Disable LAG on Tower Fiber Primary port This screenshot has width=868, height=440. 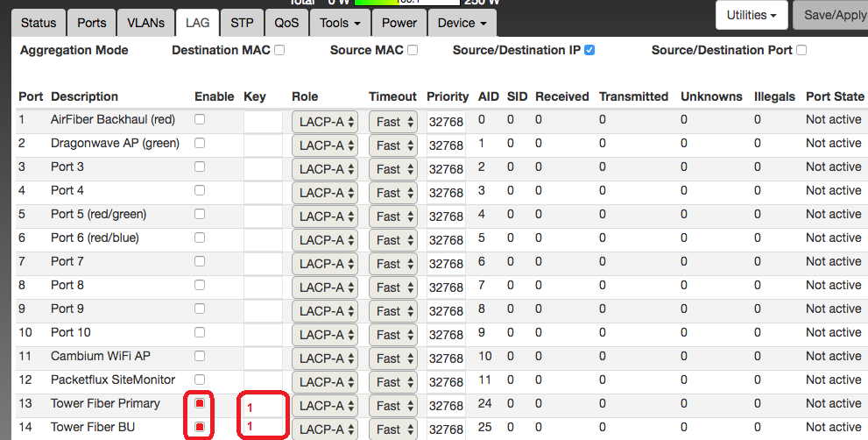click(201, 403)
